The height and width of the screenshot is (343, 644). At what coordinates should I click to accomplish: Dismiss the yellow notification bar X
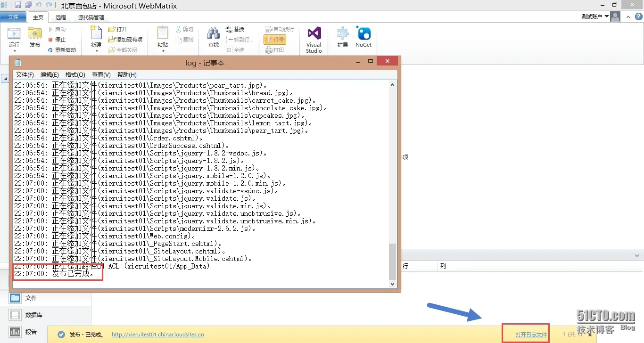pyautogui.click(x=590, y=335)
